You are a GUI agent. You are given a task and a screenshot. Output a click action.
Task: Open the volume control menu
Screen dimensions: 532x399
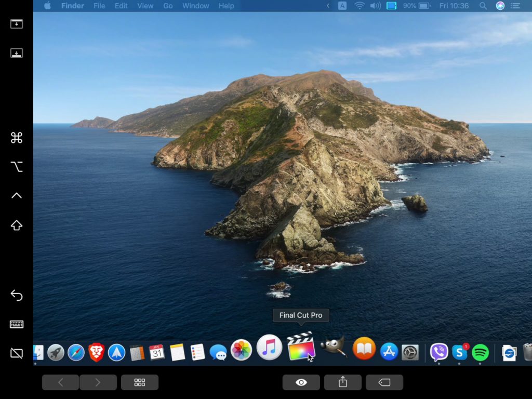375,6
